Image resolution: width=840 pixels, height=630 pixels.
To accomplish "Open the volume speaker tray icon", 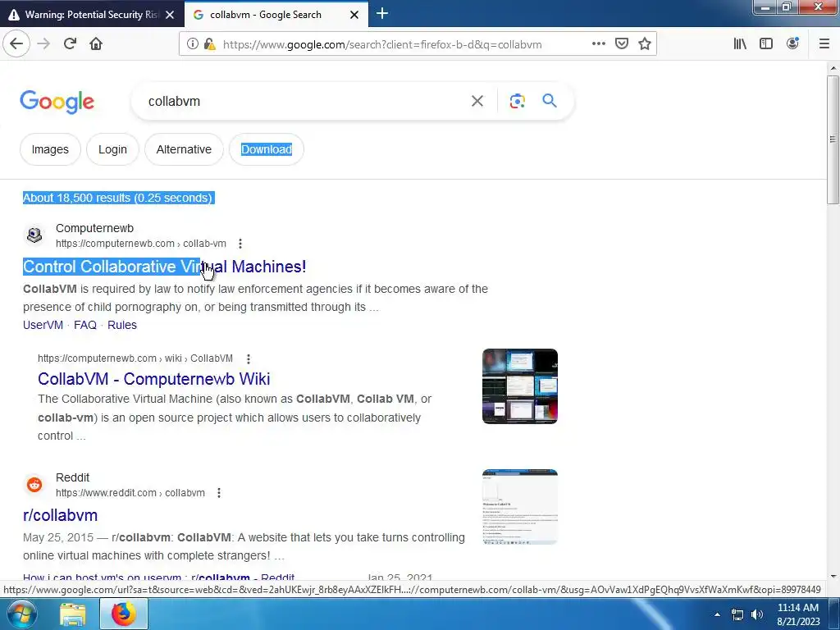I will click(757, 614).
